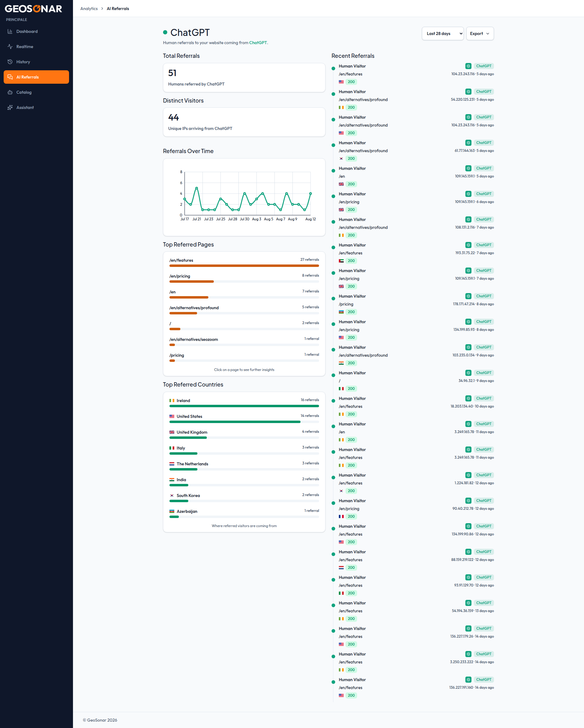Click the Ireland referrals progress bar
The width and height of the screenshot is (584, 728).
click(244, 406)
